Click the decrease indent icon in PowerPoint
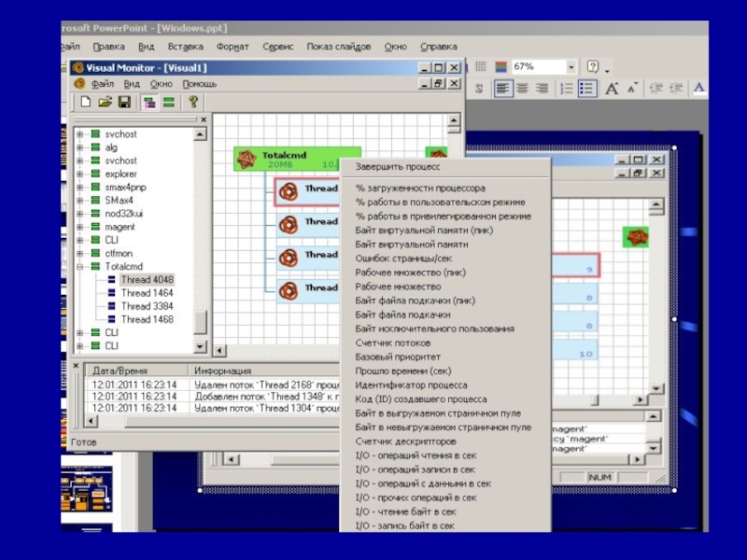Image resolution: width=747 pixels, height=560 pixels. point(656,88)
